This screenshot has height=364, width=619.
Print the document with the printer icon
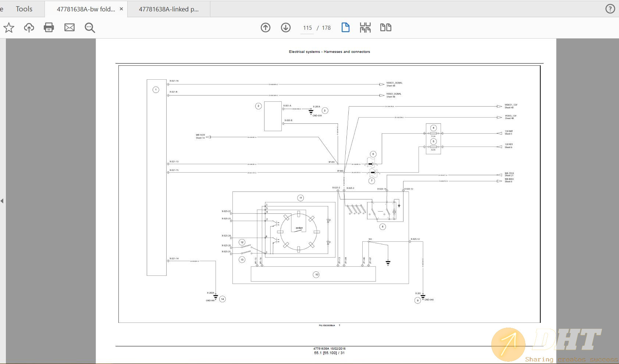click(49, 28)
